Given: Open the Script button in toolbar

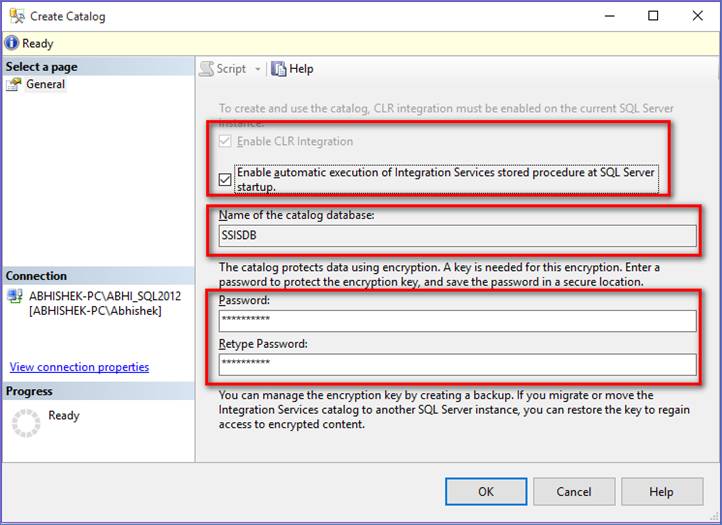Looking at the screenshot, I should coord(231,69).
